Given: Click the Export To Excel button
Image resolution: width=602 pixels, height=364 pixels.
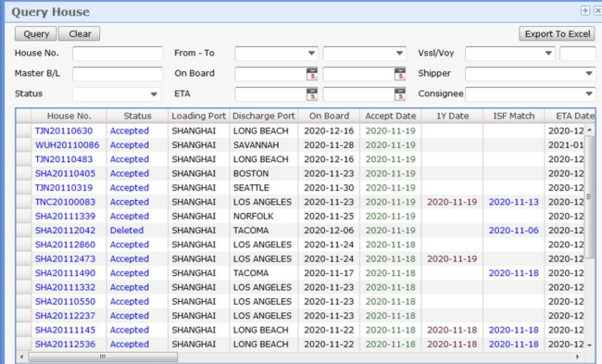Looking at the screenshot, I should (x=557, y=33).
